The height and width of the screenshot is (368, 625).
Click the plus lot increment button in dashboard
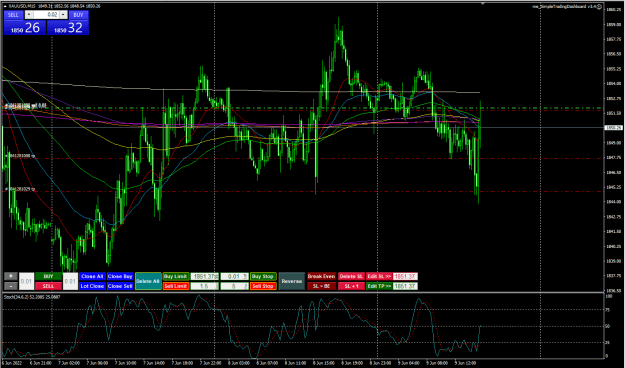(11, 276)
